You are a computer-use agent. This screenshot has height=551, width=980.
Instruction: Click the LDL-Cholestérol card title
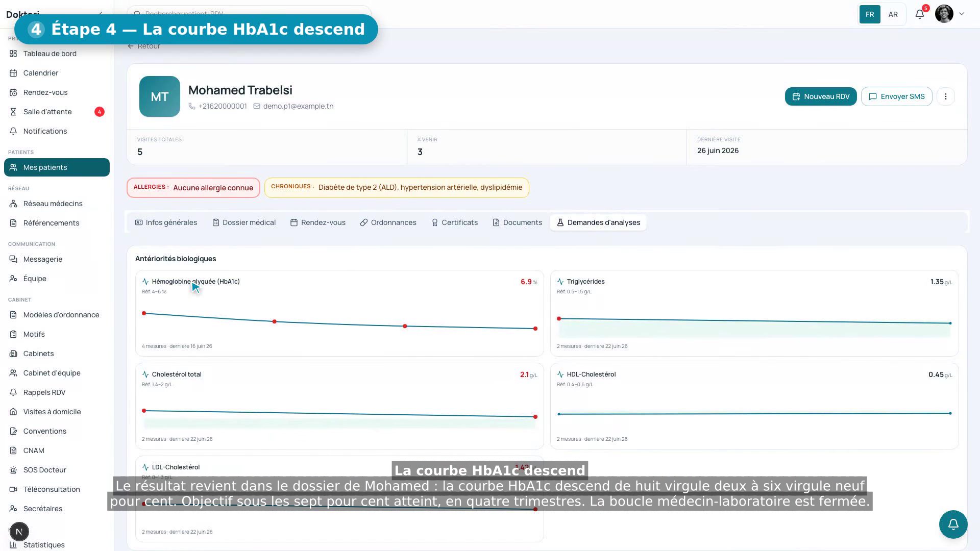point(176,467)
